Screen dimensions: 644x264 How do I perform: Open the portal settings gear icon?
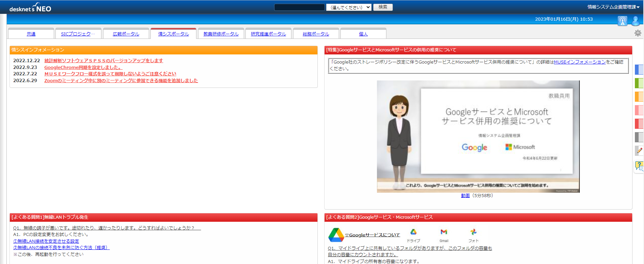pos(638,33)
